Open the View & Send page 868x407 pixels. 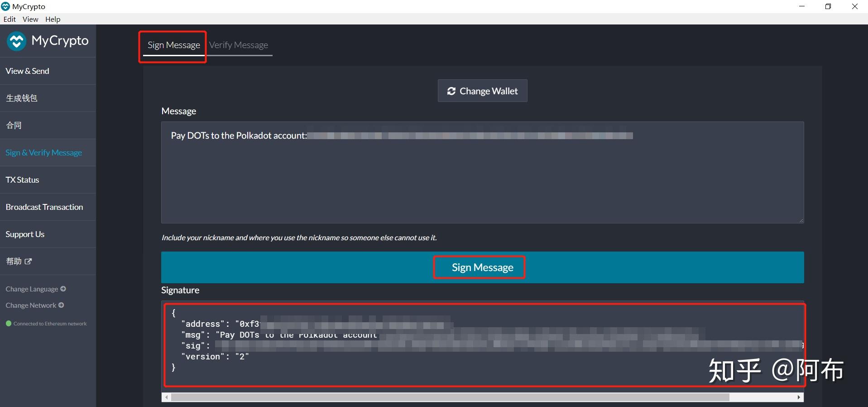28,71
